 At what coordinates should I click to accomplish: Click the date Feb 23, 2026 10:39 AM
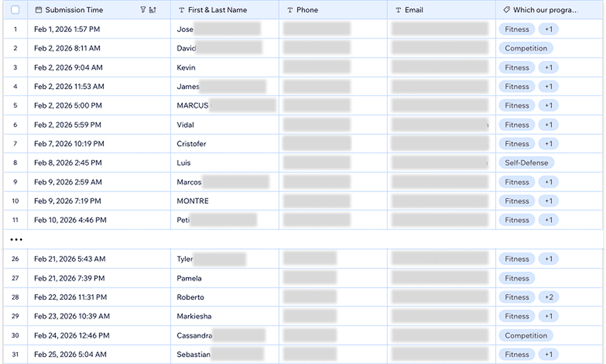pyautogui.click(x=72, y=316)
